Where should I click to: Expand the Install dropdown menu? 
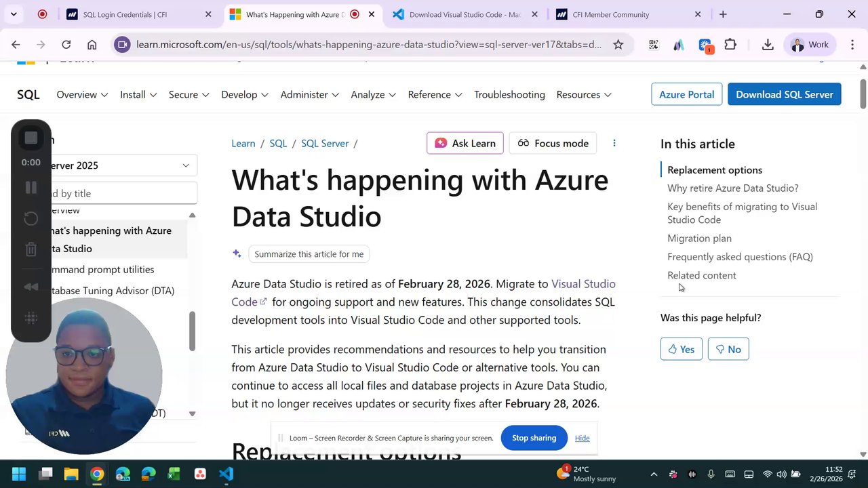point(138,95)
